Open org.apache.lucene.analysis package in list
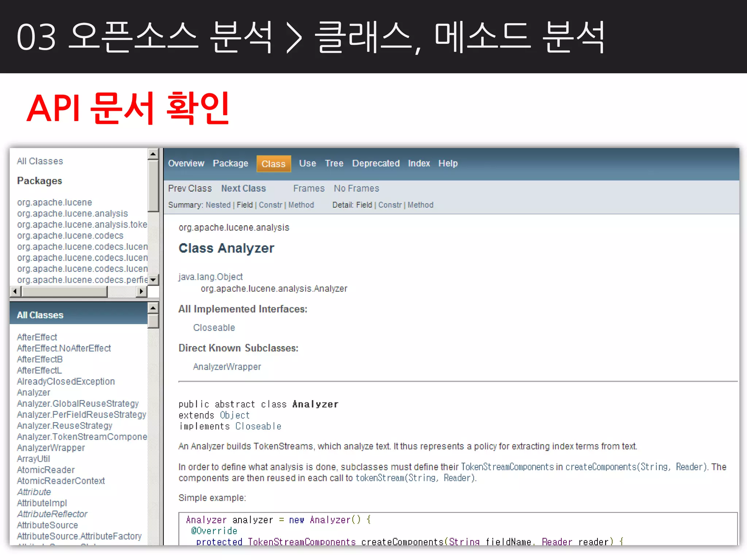 (72, 214)
